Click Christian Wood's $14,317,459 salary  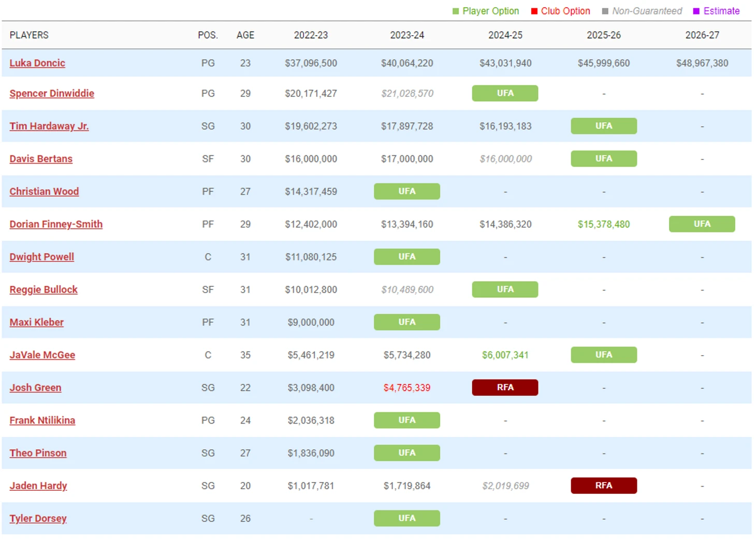pyautogui.click(x=311, y=192)
